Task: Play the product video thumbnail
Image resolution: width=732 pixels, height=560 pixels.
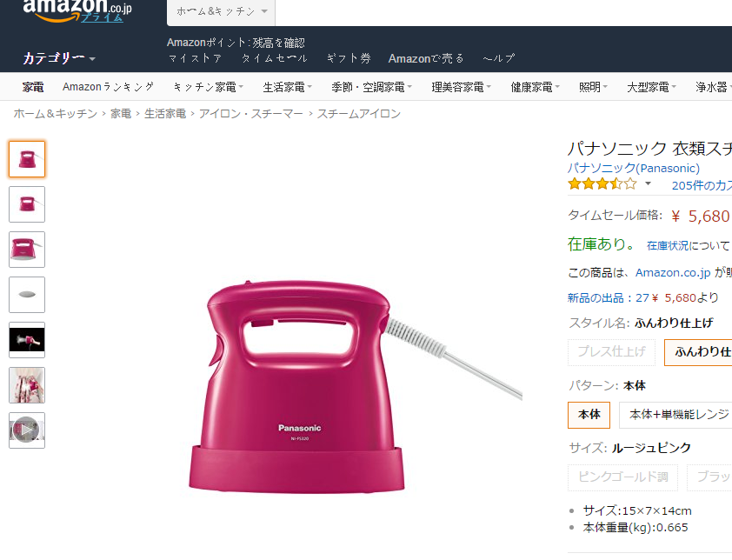Action: (27, 430)
